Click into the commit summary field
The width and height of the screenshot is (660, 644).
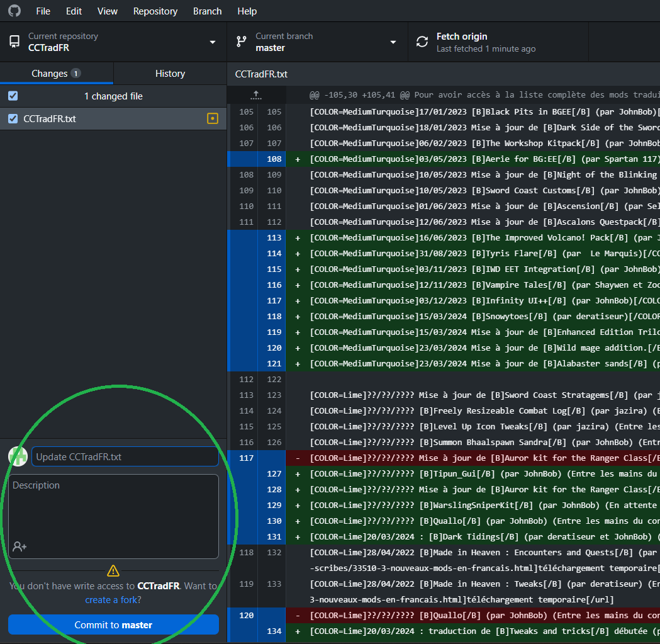point(125,456)
